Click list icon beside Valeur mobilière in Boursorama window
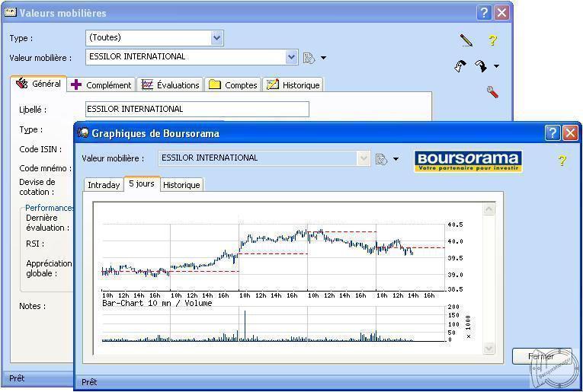 point(382,159)
